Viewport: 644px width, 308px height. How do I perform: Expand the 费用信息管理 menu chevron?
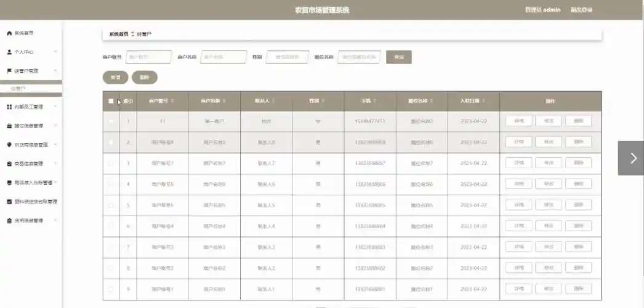[x=55, y=220]
